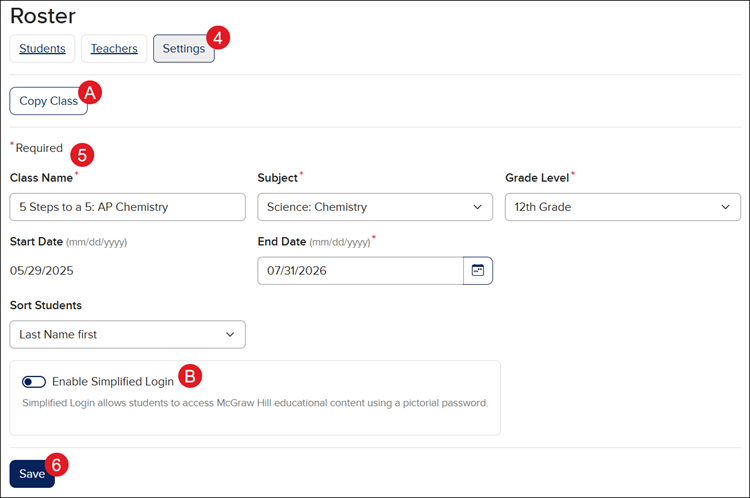Click the Roster page heading
750x498 pixels.
coord(43,15)
